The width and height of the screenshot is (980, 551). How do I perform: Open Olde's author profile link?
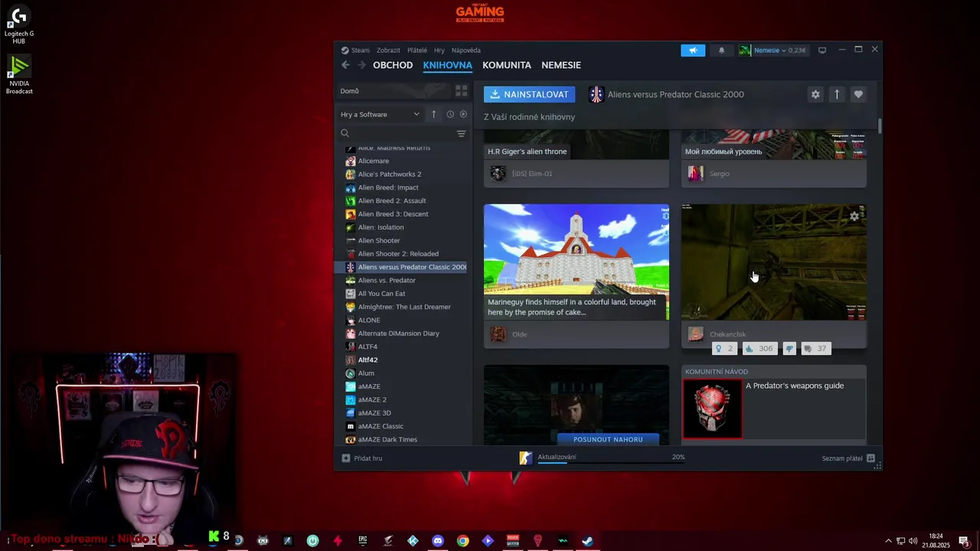(x=519, y=334)
